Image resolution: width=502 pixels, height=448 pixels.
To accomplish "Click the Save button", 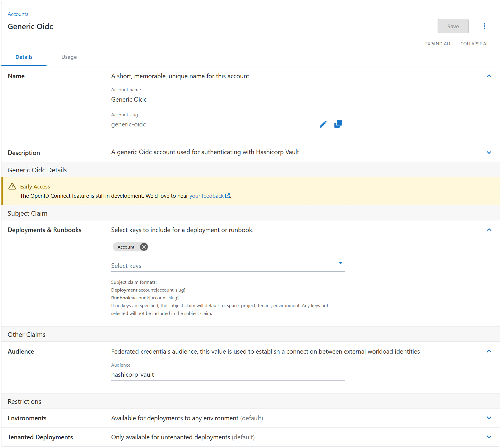I will tap(453, 26).
